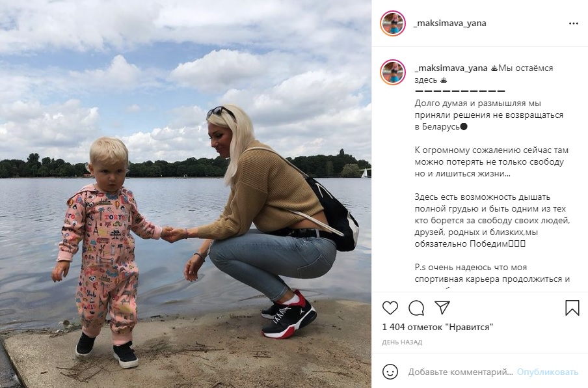Image resolution: width=588 pixels, height=388 pixels.
Task: Open _maksimava_yana username in the caption
Action: (451, 68)
